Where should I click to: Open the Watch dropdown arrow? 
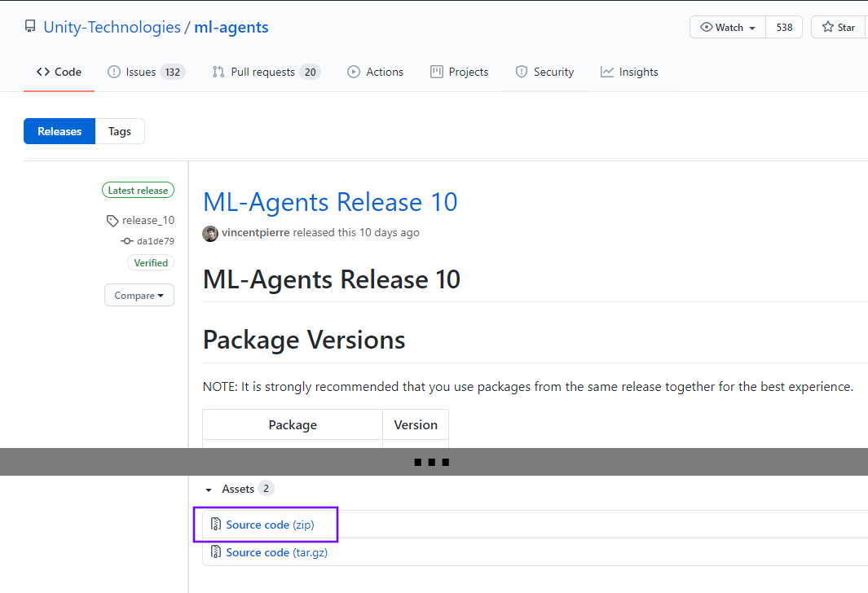751,28
